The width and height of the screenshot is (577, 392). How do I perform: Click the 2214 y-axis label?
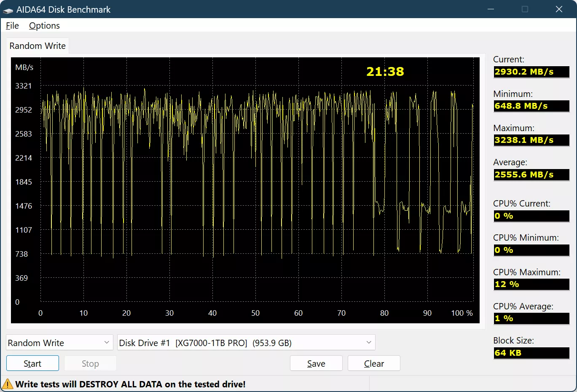[24, 158]
